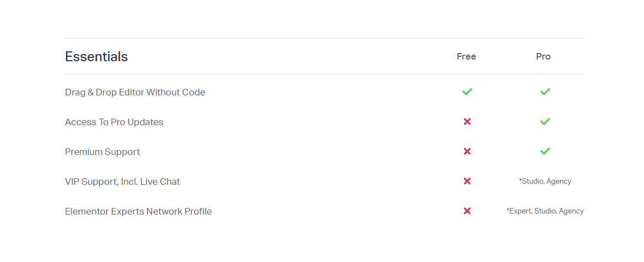Click the Free checkmark for Drag & Drop Editor
644x262 pixels.
pos(467,92)
